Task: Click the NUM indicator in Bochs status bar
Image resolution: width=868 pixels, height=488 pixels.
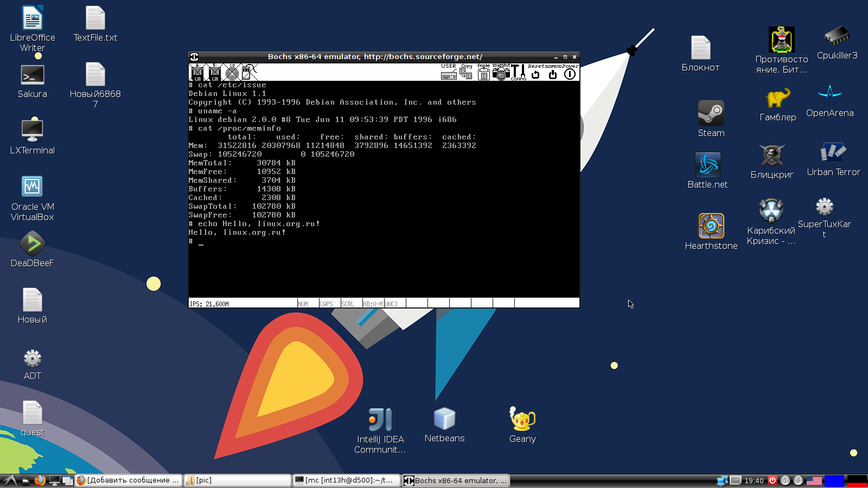Action: point(308,304)
